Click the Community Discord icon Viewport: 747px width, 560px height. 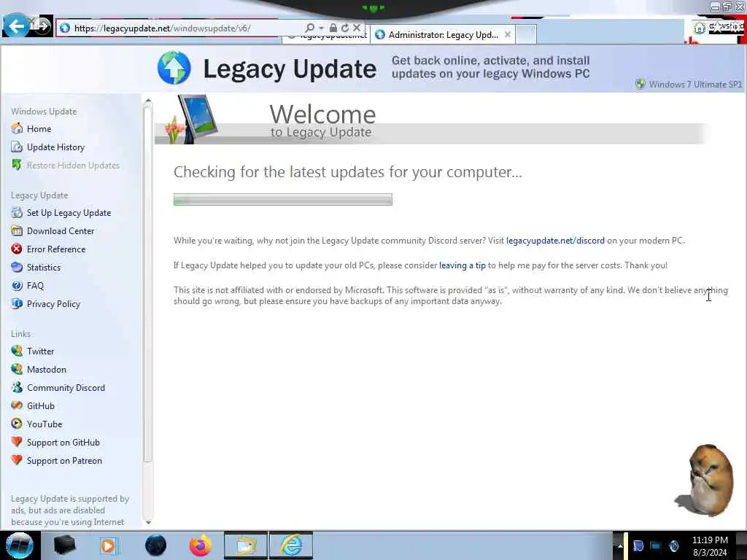17,387
